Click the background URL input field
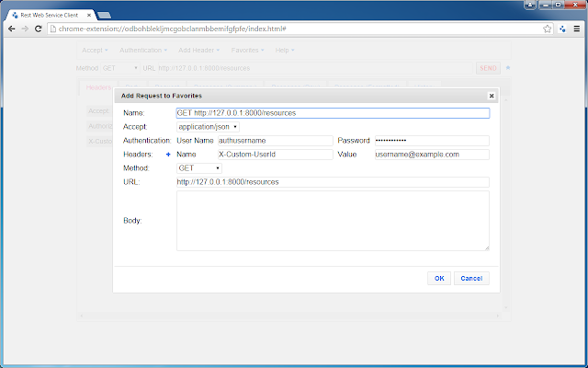 (314, 68)
